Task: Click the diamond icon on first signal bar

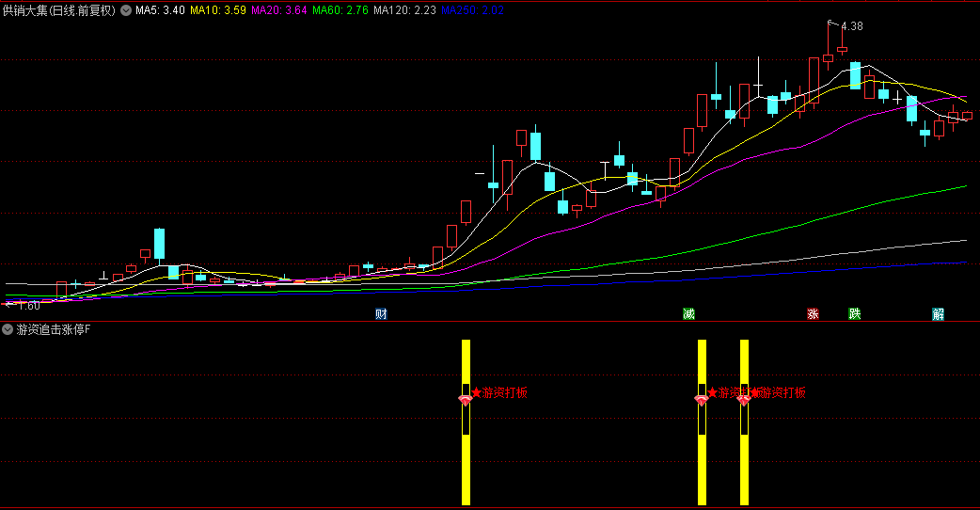Action: [x=465, y=400]
